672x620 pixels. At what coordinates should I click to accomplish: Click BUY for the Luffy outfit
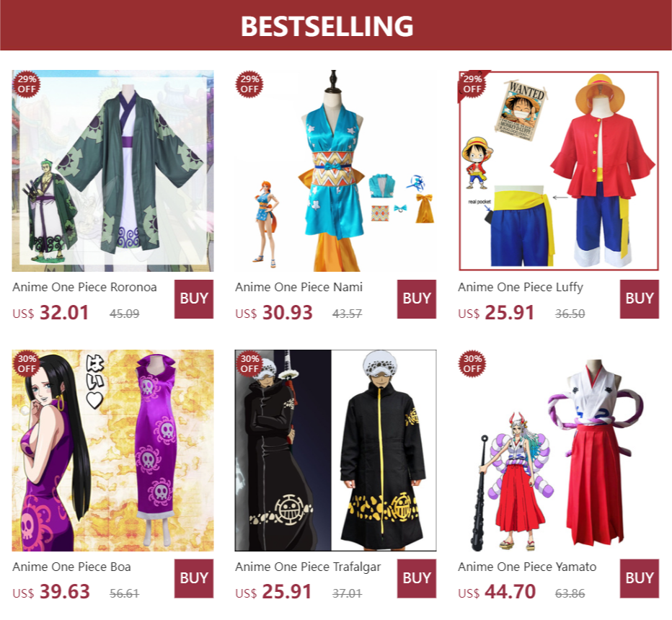coord(640,299)
